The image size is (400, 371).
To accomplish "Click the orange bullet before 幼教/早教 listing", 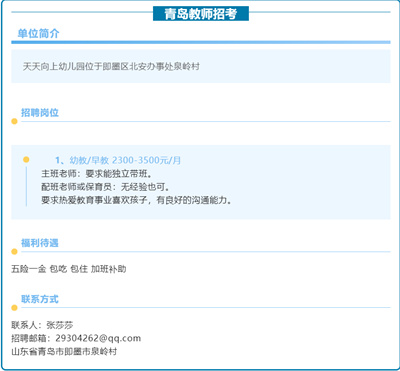I will tap(26, 160).
